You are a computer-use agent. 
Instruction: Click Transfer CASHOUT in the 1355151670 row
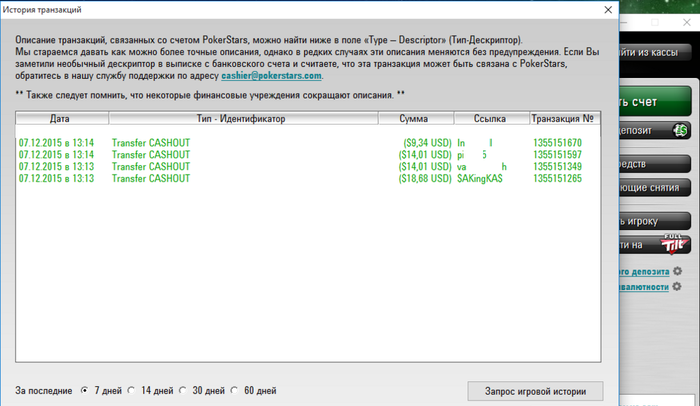click(151, 143)
